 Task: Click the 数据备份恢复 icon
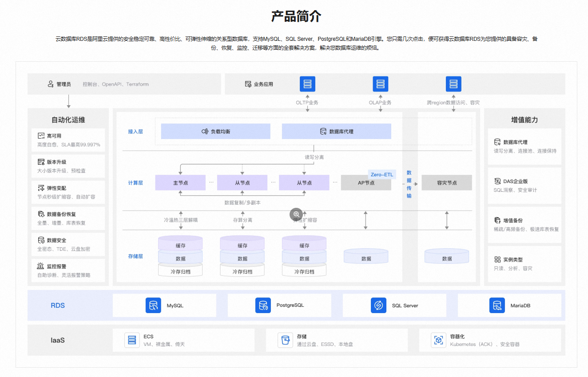coord(41,214)
